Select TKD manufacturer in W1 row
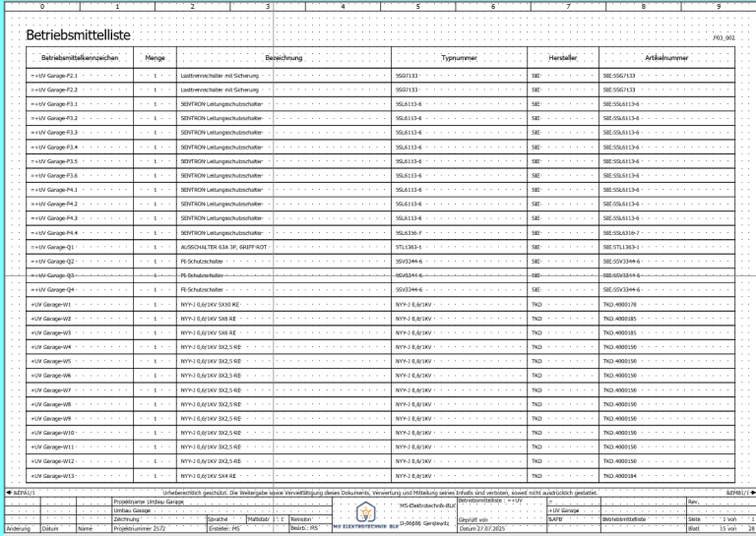This screenshot has width=756, height=536. pyautogui.click(x=536, y=304)
